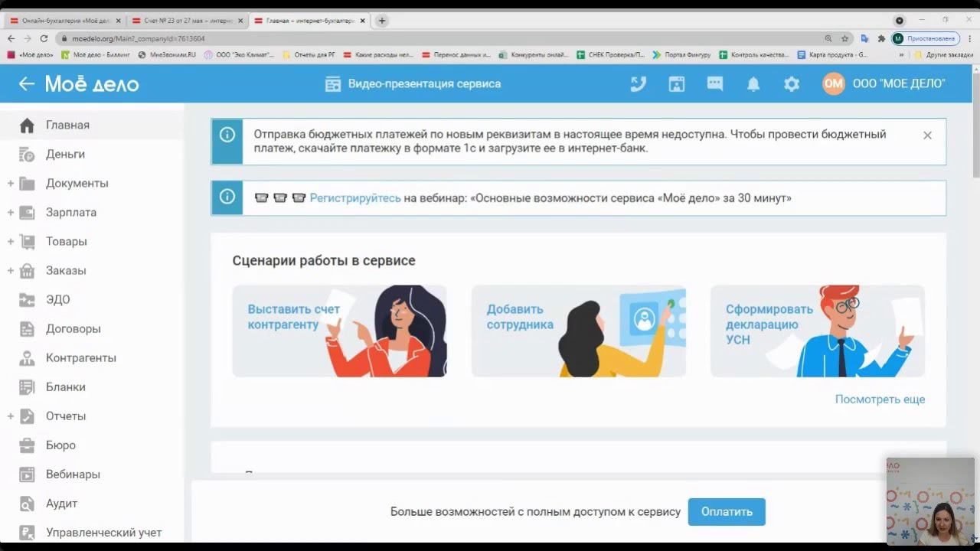The height and width of the screenshot is (551, 980).
Task: Open the settings gear icon in header
Action: (x=792, y=84)
